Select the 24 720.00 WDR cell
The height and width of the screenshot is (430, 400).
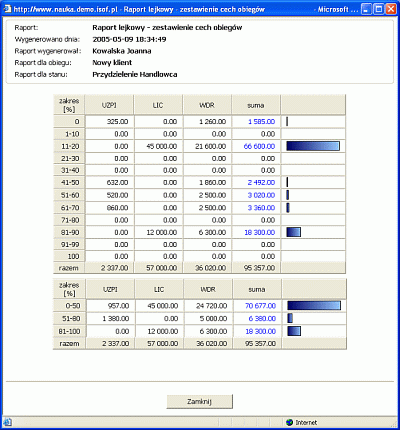(208, 306)
